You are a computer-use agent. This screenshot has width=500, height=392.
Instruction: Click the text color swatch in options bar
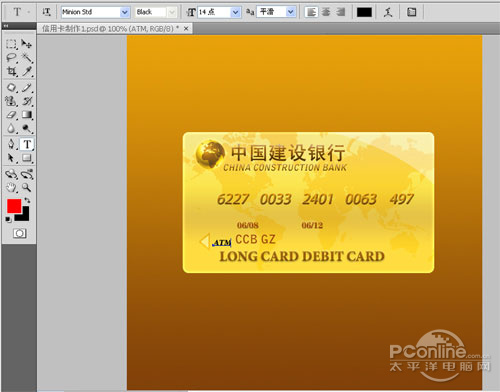coord(364,12)
